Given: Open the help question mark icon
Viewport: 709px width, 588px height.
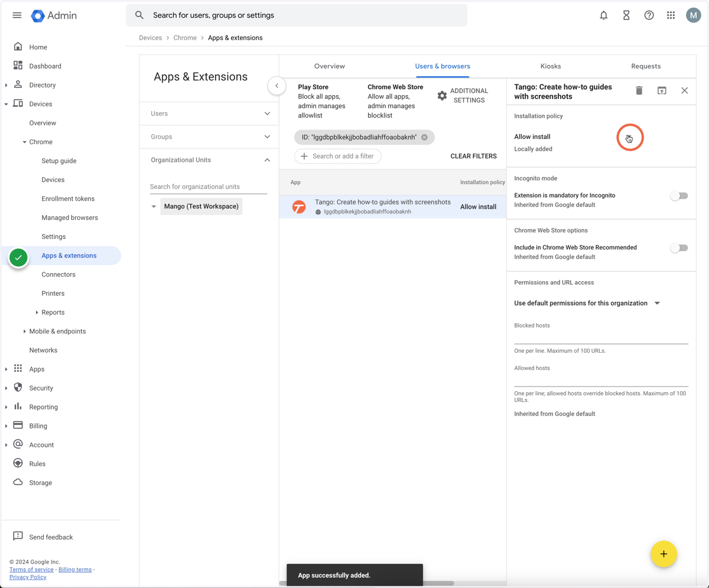Looking at the screenshot, I should tap(649, 15).
